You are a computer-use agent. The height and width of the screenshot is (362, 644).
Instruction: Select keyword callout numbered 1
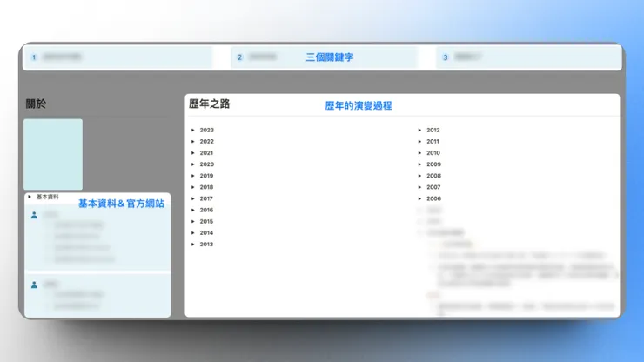coord(117,57)
